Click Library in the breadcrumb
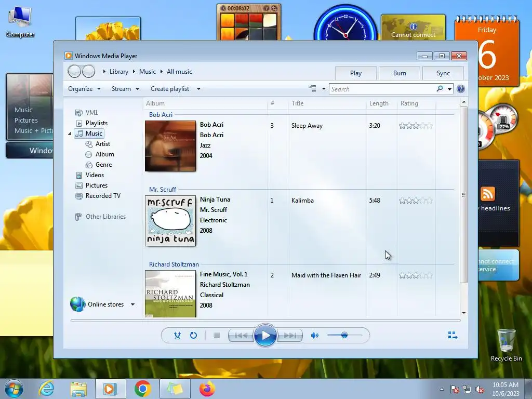The width and height of the screenshot is (532, 399). click(119, 72)
